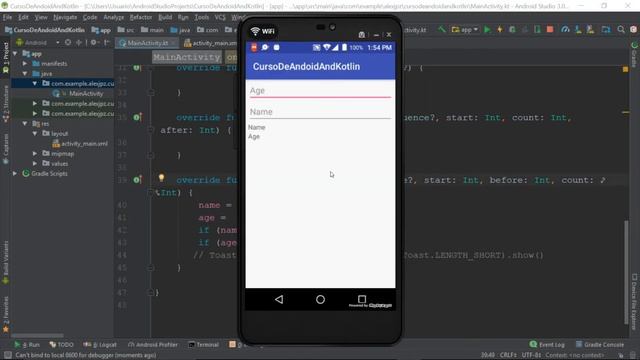Click the emulator WiFi indicator icon
The width and height of the screenshot is (640, 360).
coord(263,31)
